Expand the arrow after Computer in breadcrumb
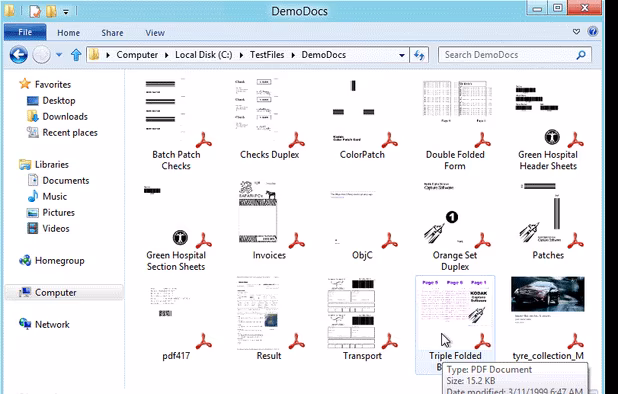The height and width of the screenshot is (394, 618). coord(166,55)
